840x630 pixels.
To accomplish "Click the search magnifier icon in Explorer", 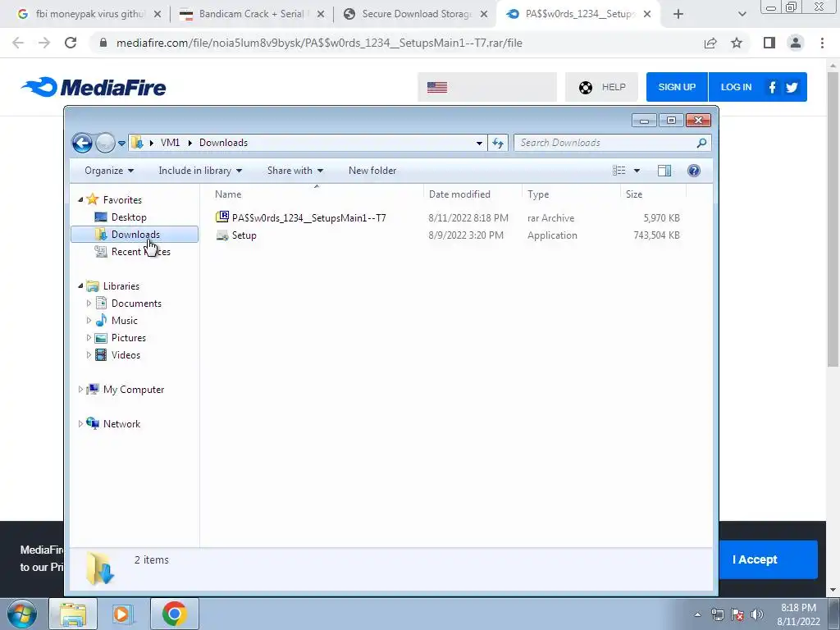I will 701,143.
